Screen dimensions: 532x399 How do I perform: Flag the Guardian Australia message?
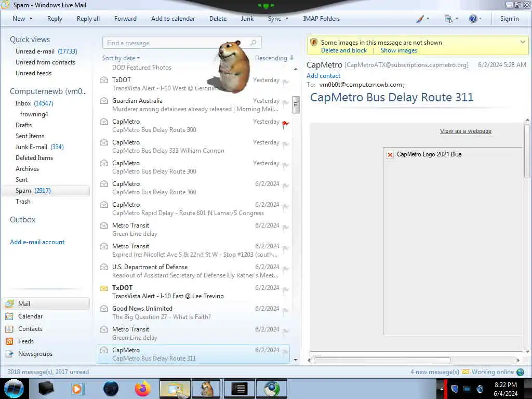[x=285, y=103]
